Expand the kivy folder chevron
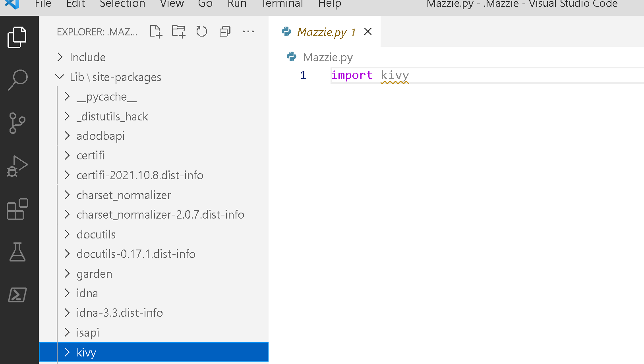The height and width of the screenshot is (364, 644). 67,352
